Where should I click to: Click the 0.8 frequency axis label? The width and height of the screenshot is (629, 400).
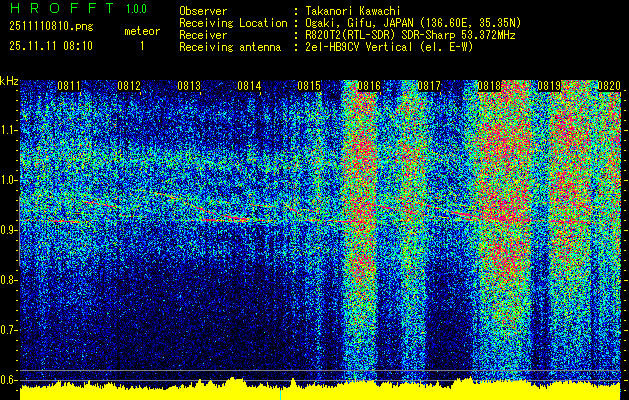(9, 280)
